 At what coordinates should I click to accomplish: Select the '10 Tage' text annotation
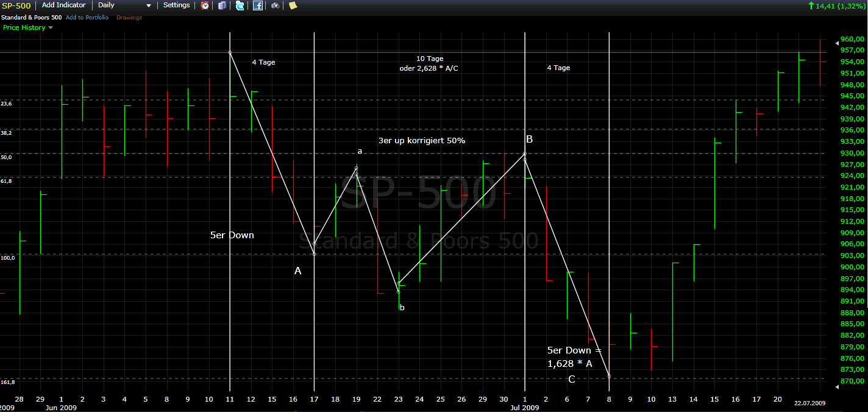(430, 59)
